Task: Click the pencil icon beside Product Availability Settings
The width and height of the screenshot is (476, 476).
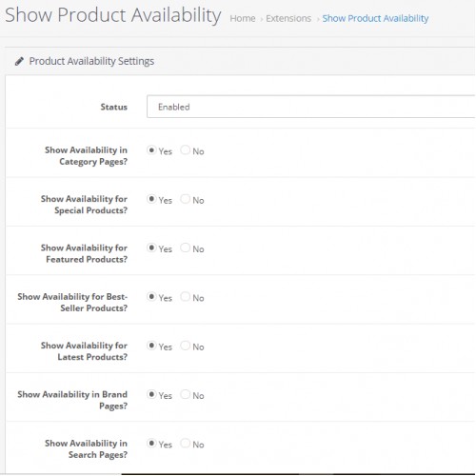Action: point(19,61)
